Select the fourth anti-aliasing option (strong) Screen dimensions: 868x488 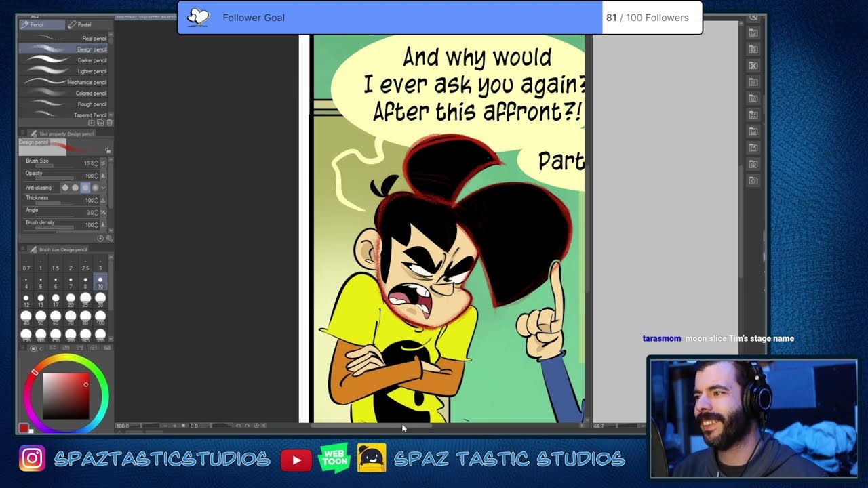(95, 188)
